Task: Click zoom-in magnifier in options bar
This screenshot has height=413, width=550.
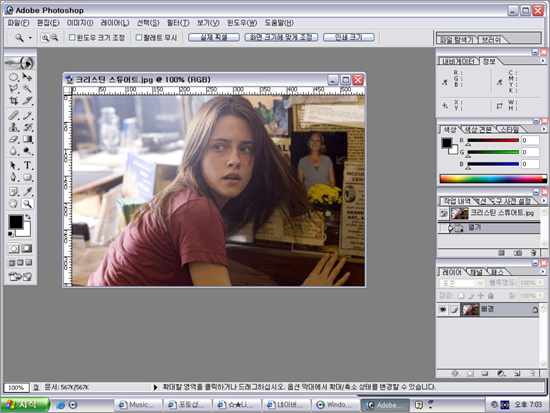Action: [45, 38]
